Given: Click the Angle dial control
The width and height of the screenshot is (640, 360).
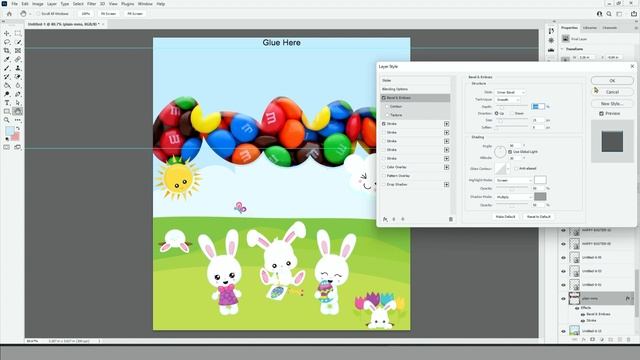Looking at the screenshot, I should point(500,152).
